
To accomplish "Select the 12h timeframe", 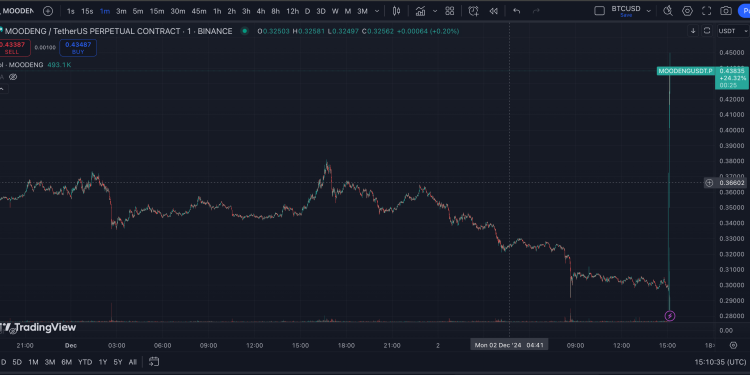I will click(292, 11).
